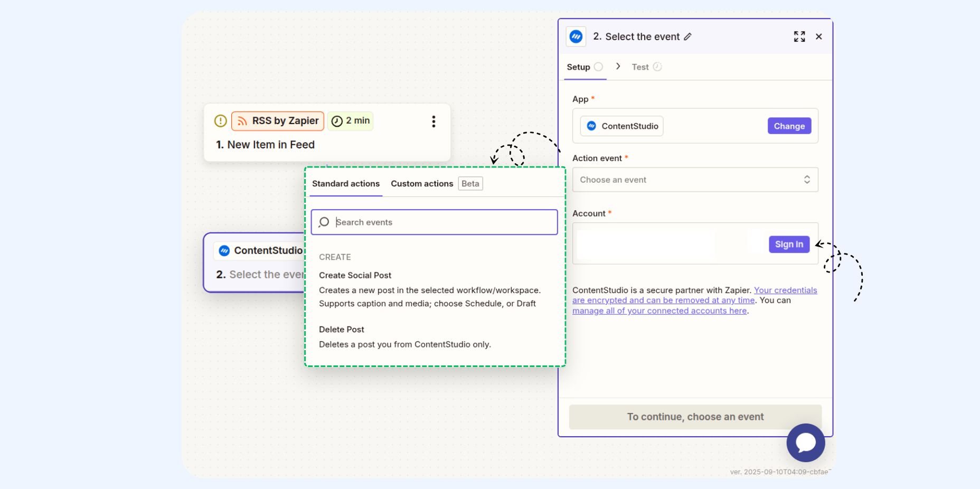
Task: Click the chevron between Setup and Test
Action: [618, 67]
